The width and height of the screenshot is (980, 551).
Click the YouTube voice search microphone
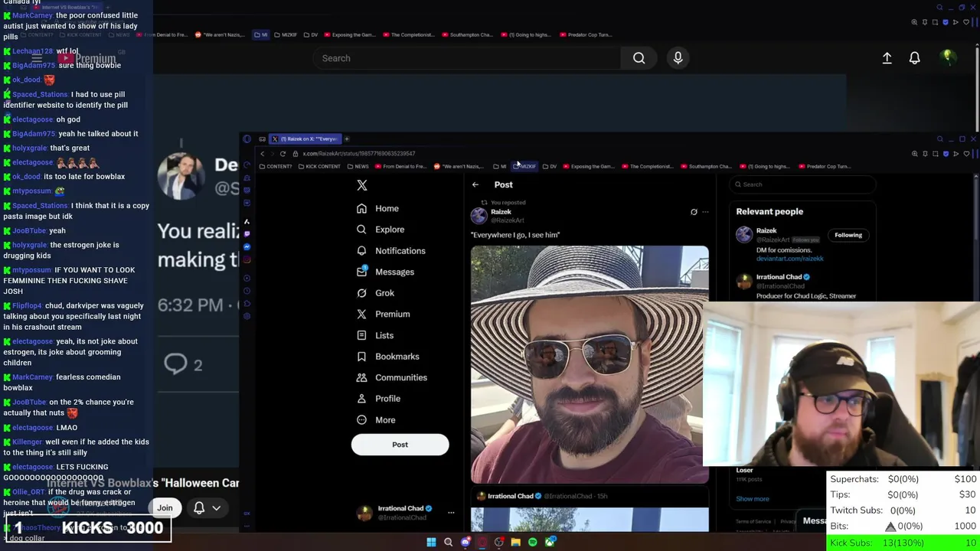pos(678,58)
